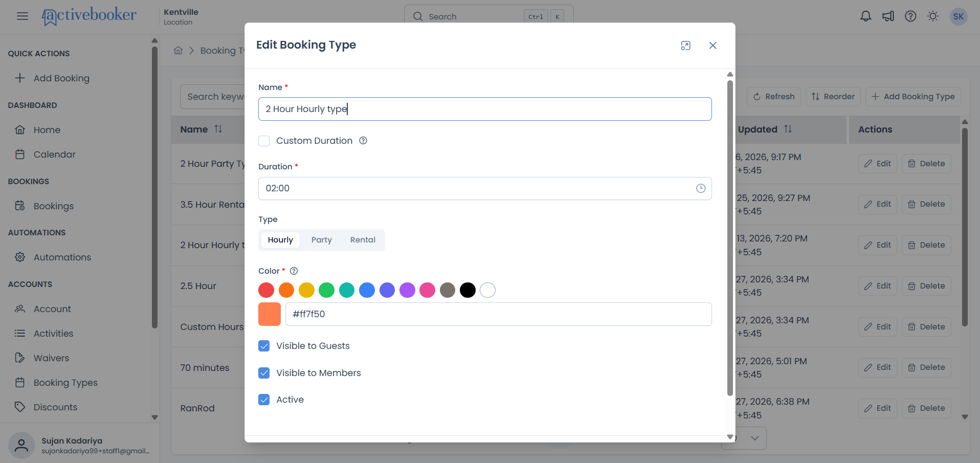This screenshot has height=463, width=980.
Task: Click Booking Types breadcrumb text
Action: 223,50
